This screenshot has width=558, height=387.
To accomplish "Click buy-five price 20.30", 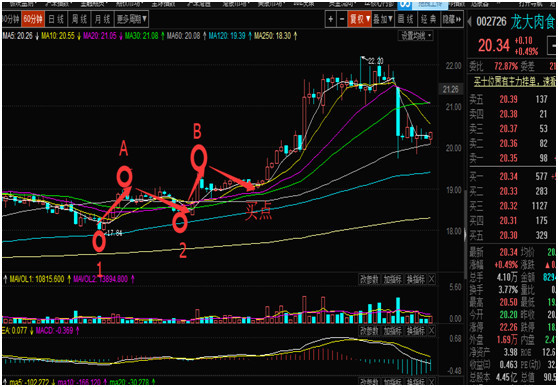I will tap(509, 236).
